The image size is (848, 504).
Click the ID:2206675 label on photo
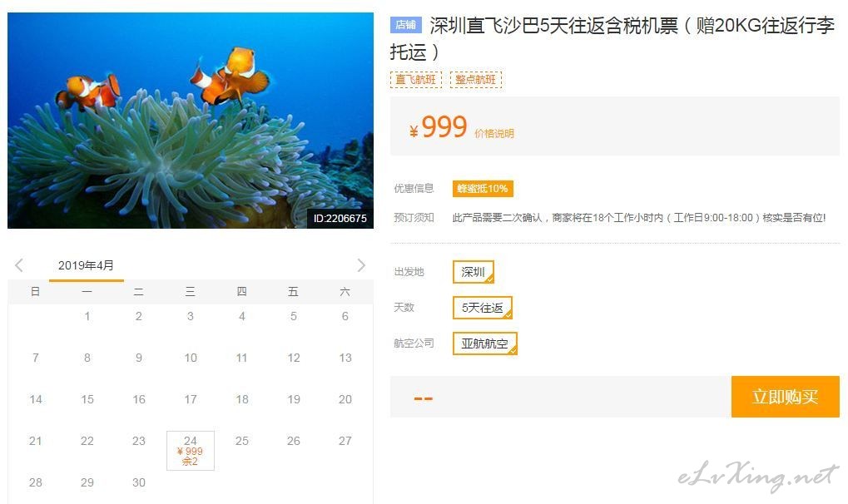point(340,219)
